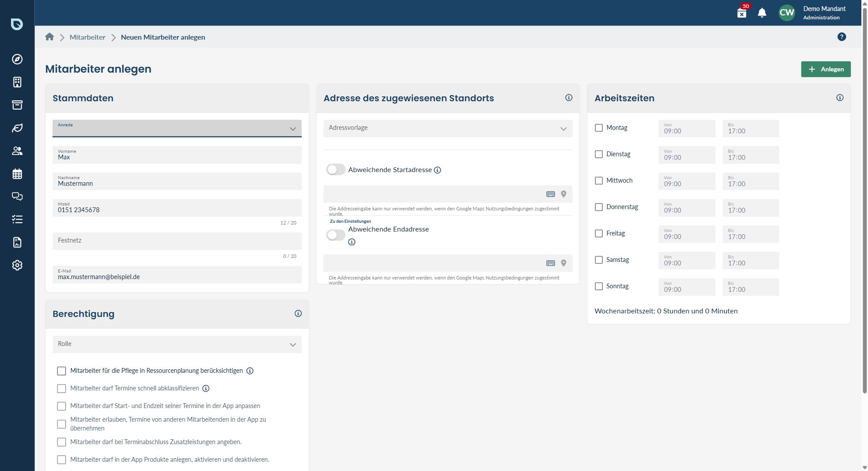Image resolution: width=868 pixels, height=471 pixels.
Task: Open the notification bell
Action: coord(762,13)
